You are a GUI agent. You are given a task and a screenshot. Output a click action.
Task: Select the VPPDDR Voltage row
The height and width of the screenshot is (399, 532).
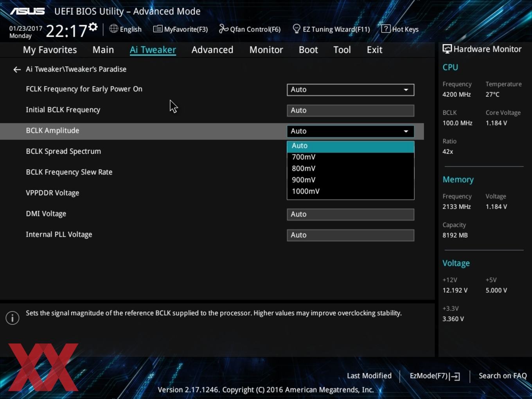52,193
